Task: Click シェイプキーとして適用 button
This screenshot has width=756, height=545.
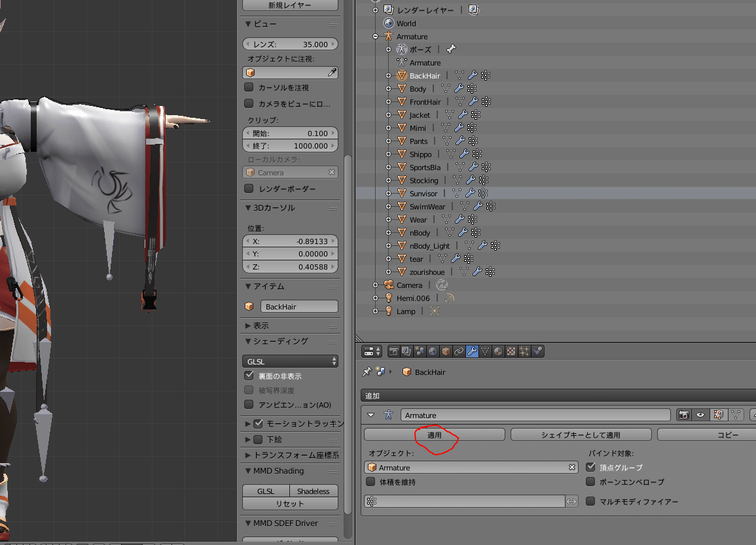Action: click(581, 434)
